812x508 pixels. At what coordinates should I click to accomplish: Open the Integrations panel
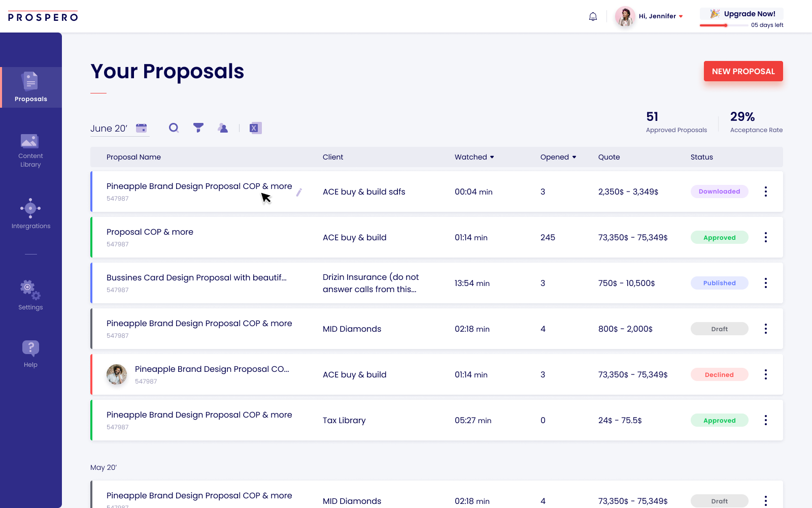click(x=30, y=212)
